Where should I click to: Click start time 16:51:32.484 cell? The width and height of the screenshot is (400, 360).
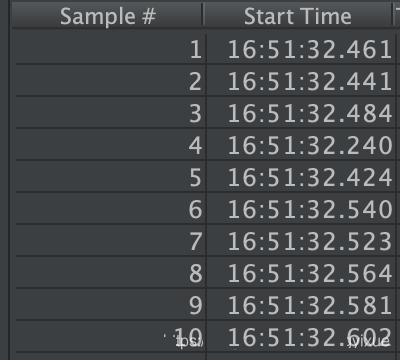coord(301,113)
